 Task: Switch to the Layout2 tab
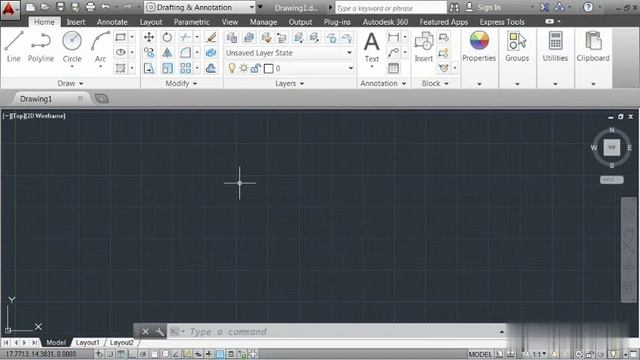122,342
